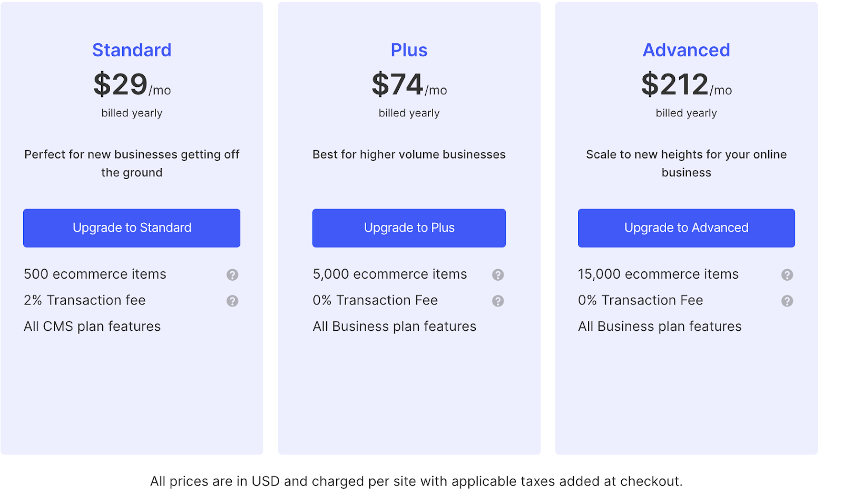Screen dimensions: 843x504
Task: Open help icon for Plus 0% Transaction Fee
Action: coord(498,301)
